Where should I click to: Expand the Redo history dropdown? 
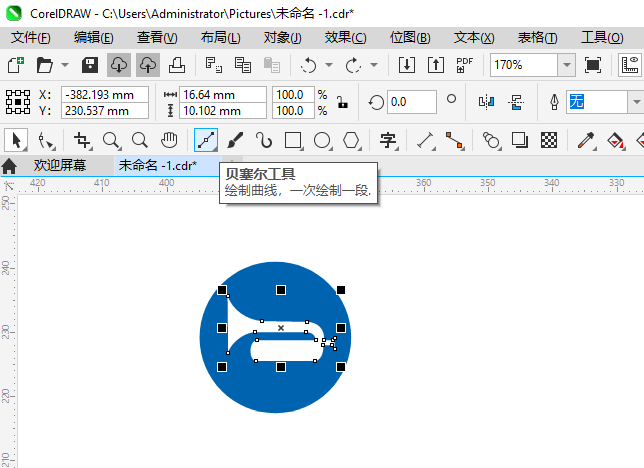(374, 65)
